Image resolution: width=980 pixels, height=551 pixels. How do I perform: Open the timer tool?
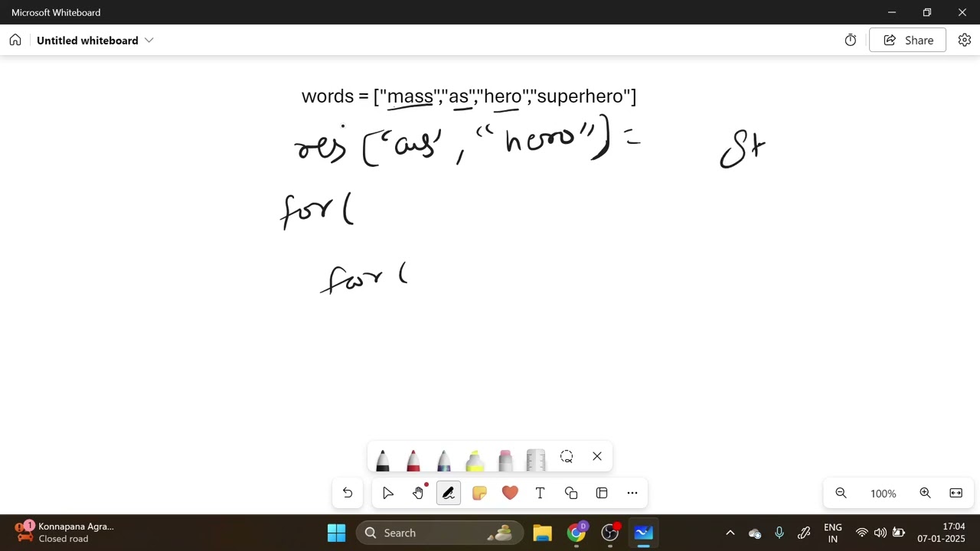(851, 41)
